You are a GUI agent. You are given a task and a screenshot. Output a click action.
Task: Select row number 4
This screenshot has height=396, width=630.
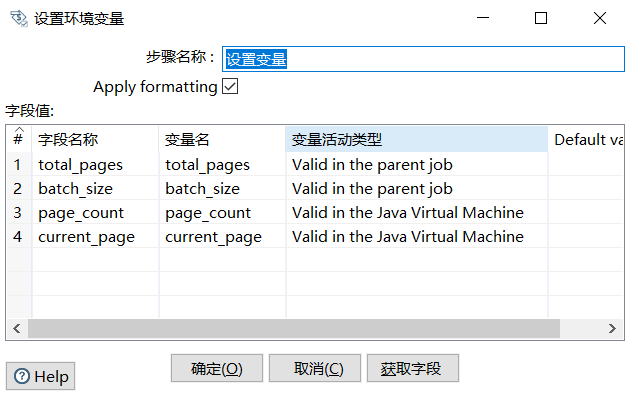coord(18,236)
